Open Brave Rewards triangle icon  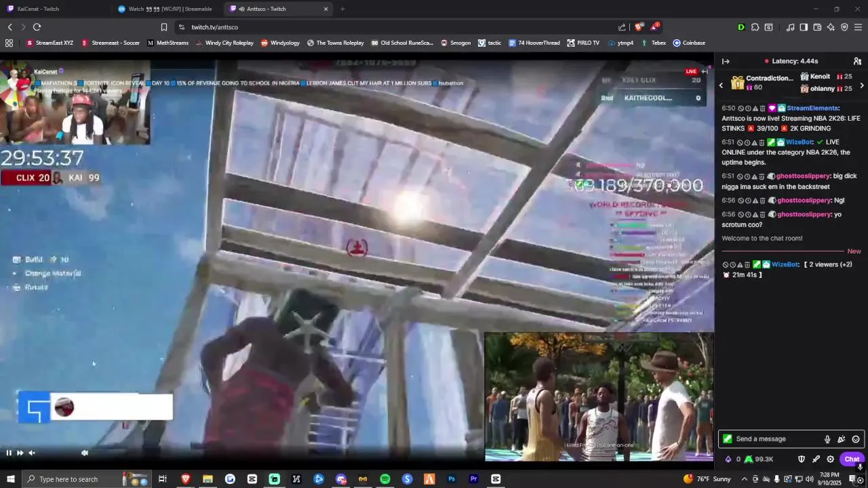[x=654, y=27]
